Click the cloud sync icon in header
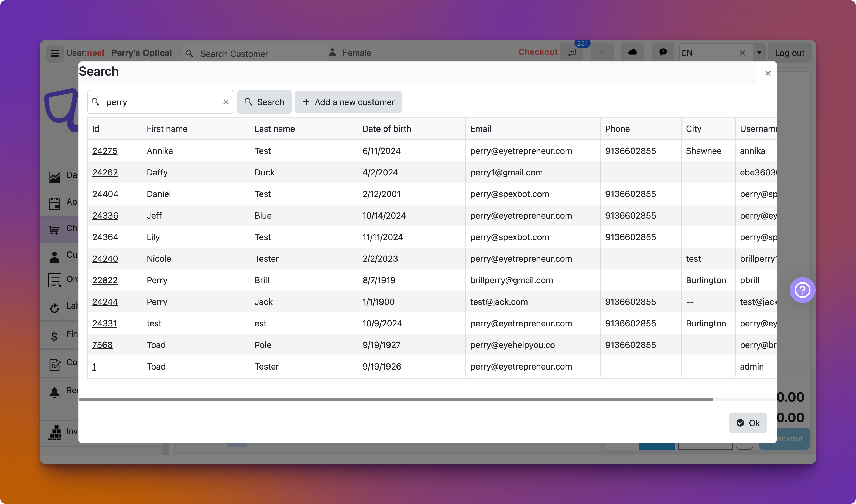856x504 pixels. pyautogui.click(x=632, y=52)
